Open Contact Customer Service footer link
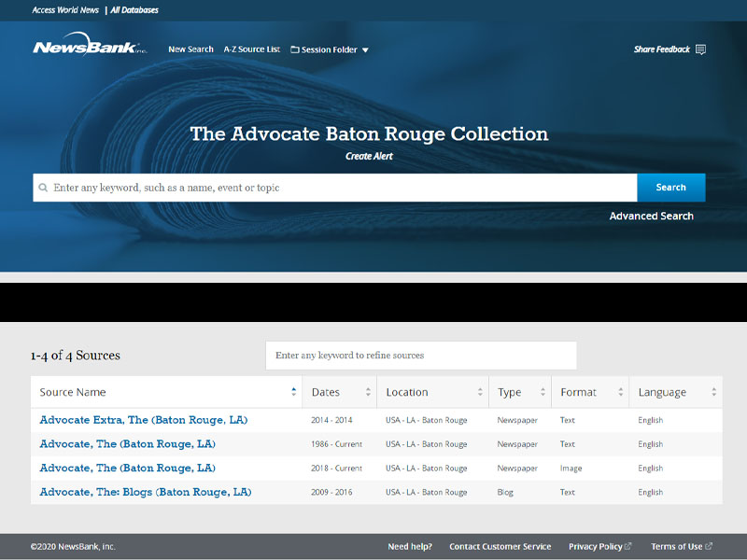Screen dimensions: 747x560 coord(500,546)
